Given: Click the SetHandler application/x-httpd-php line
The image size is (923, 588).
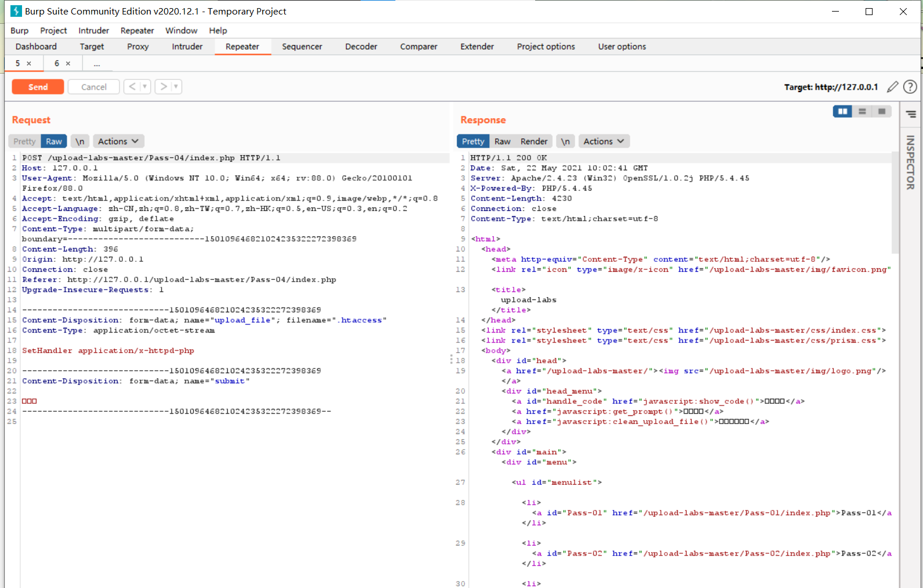Looking at the screenshot, I should pos(108,350).
